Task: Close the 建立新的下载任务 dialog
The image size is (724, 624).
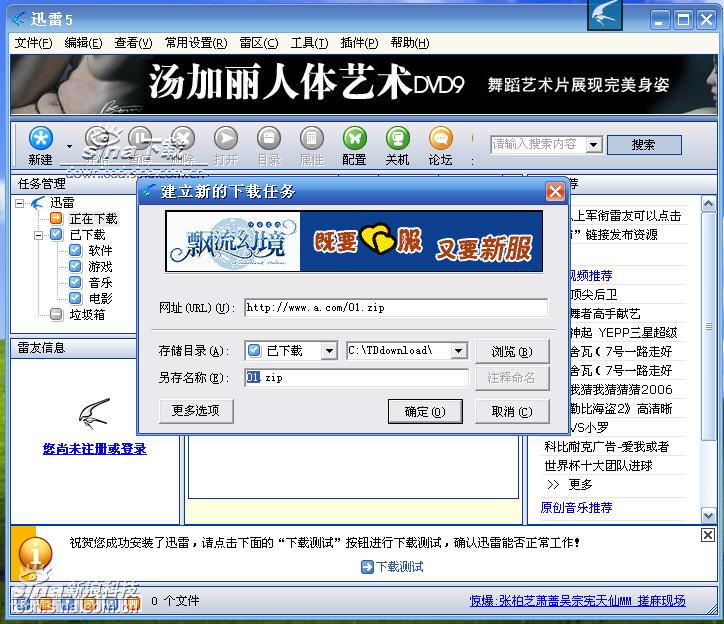Action: (555, 191)
